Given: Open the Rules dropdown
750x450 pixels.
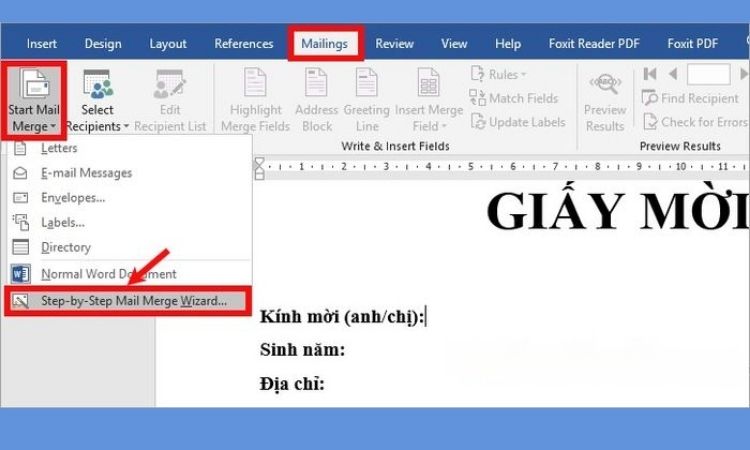Looking at the screenshot, I should [x=498, y=75].
